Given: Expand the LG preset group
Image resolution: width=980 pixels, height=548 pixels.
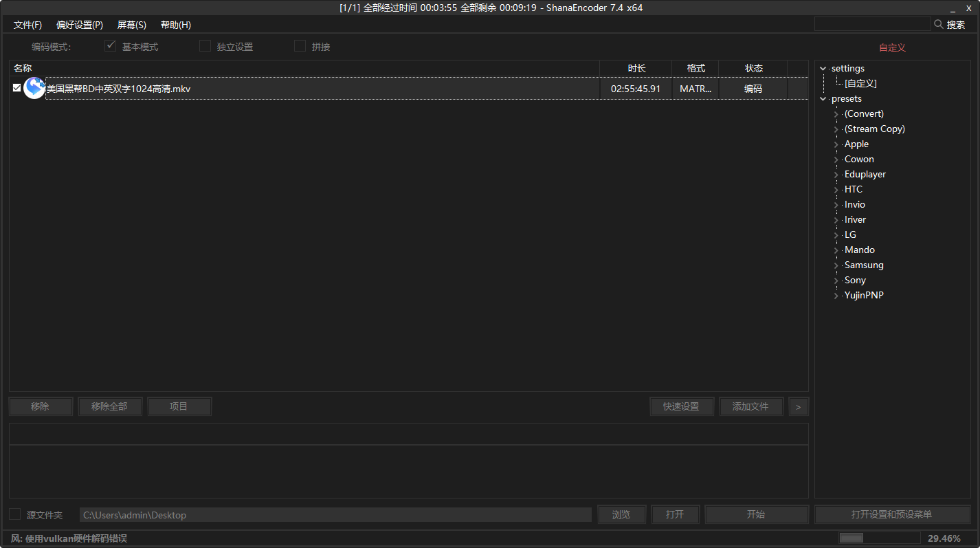Looking at the screenshot, I should click(x=836, y=235).
